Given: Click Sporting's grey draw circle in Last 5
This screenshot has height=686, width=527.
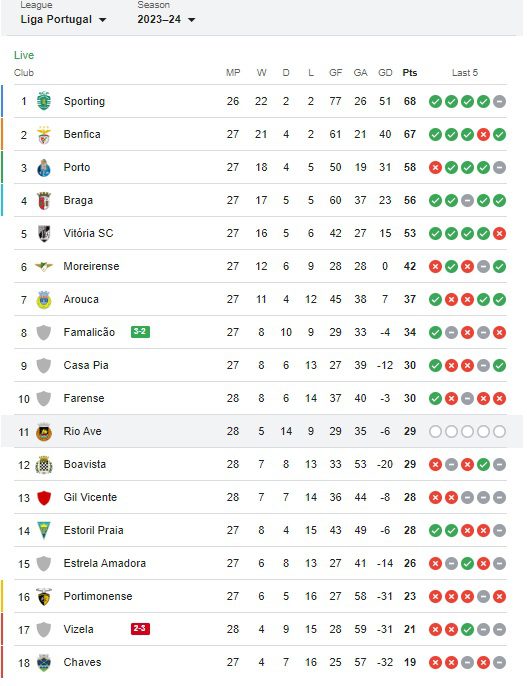Looking at the screenshot, I should [499, 102].
